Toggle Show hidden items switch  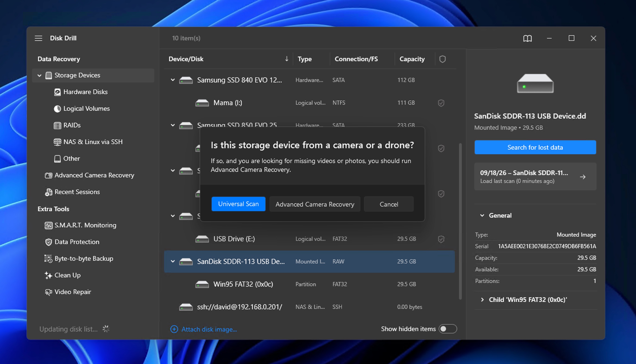coord(447,329)
